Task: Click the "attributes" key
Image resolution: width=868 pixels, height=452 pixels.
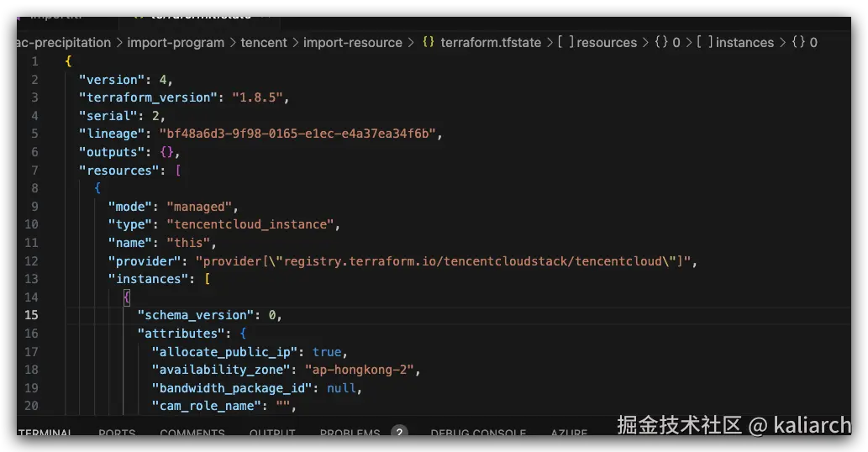Action: (x=181, y=333)
